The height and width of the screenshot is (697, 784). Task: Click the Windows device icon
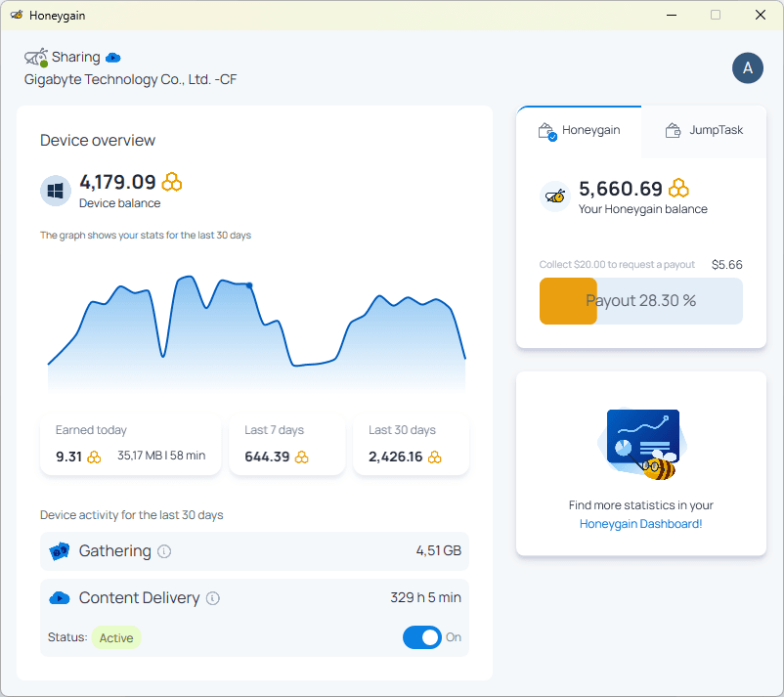(x=56, y=191)
